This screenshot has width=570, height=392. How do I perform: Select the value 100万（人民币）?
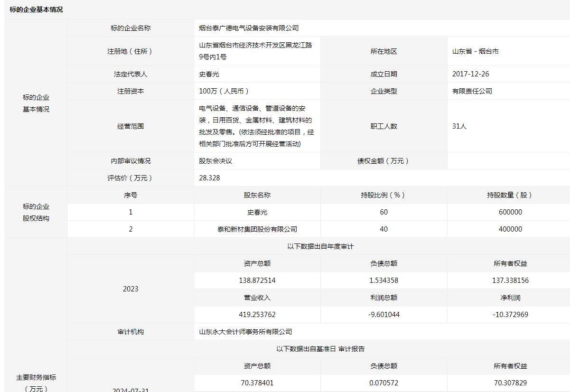[x=224, y=91]
